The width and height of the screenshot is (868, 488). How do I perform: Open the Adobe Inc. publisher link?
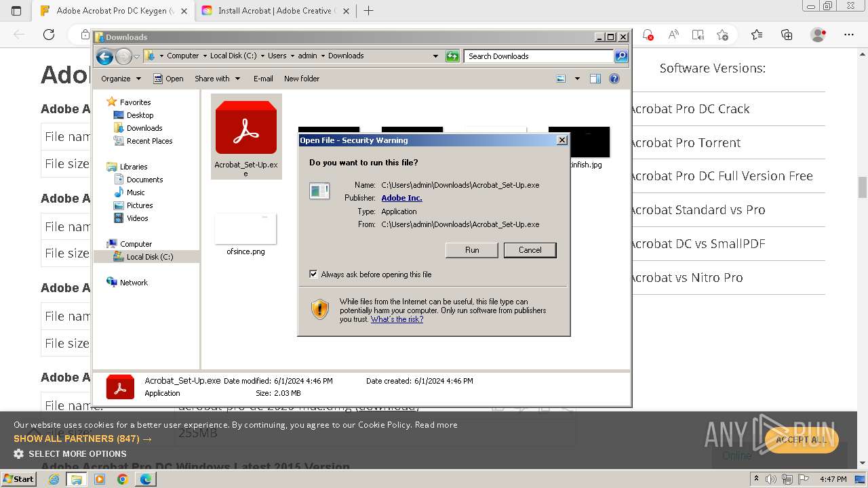click(401, 198)
